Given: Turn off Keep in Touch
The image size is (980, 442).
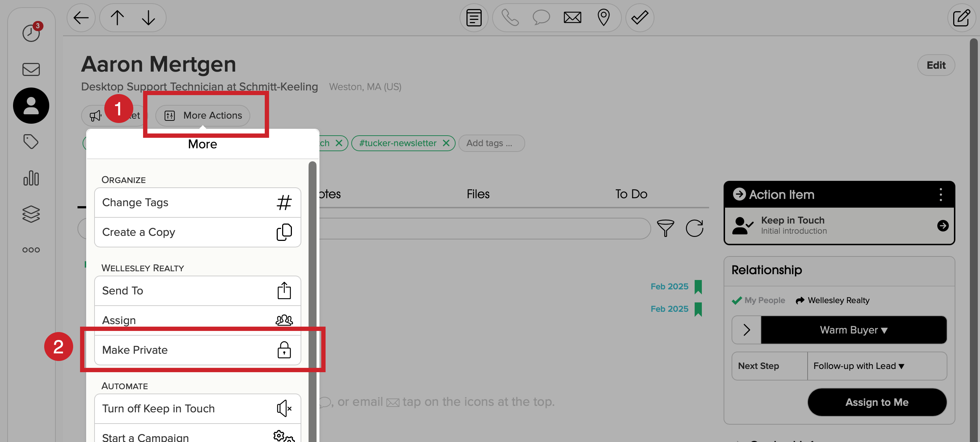Looking at the screenshot, I should pyautogui.click(x=197, y=408).
